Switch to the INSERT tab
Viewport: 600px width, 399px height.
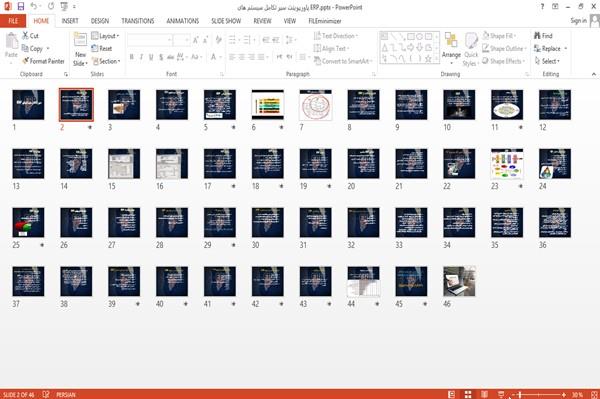pyautogui.click(x=70, y=21)
